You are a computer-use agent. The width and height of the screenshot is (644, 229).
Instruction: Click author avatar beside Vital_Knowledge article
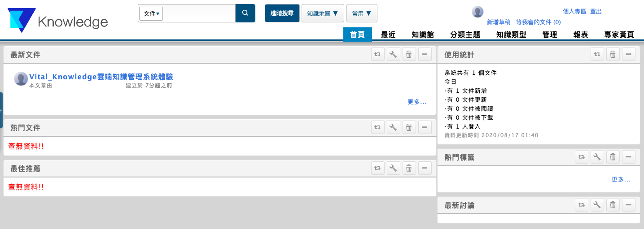(21, 78)
